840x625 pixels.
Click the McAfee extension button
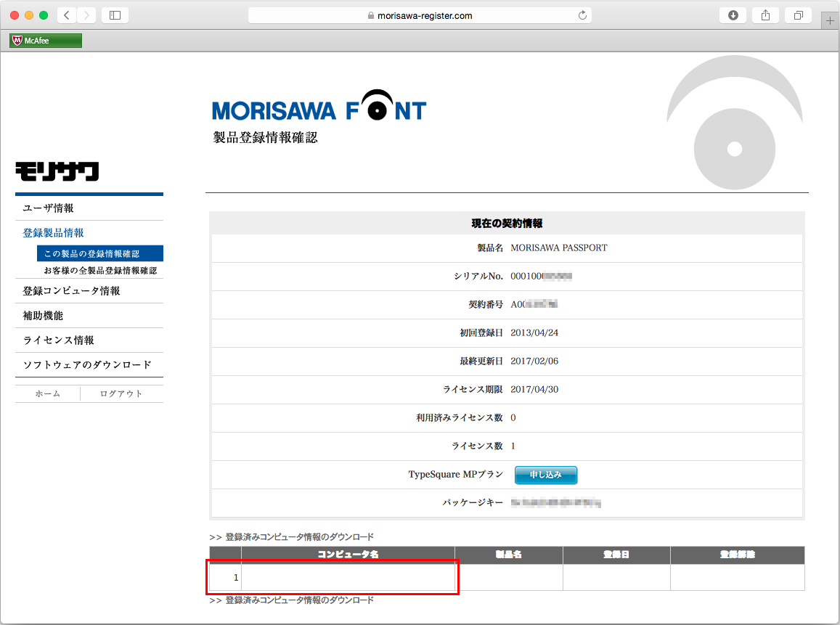point(46,41)
